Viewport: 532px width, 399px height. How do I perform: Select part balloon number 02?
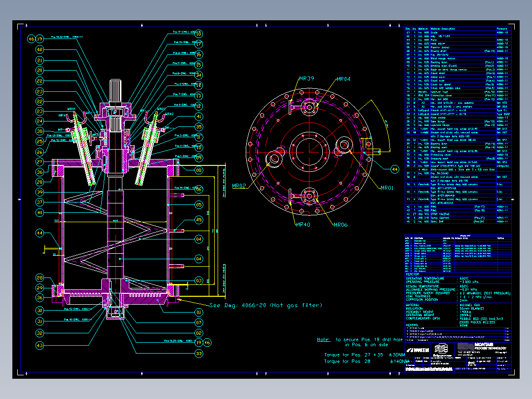(x=199, y=333)
